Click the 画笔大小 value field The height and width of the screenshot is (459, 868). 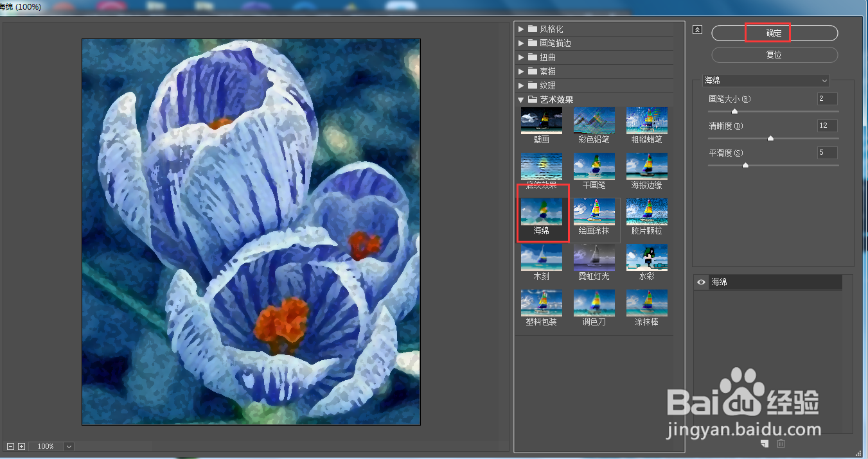coord(828,99)
